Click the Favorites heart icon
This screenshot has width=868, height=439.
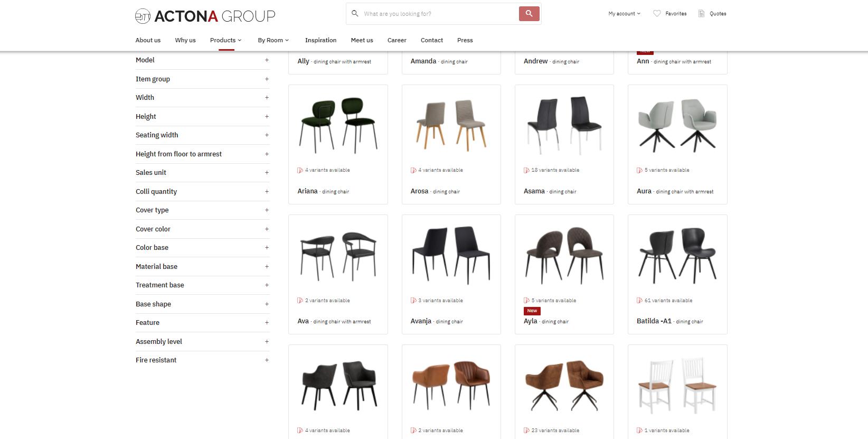tap(657, 14)
